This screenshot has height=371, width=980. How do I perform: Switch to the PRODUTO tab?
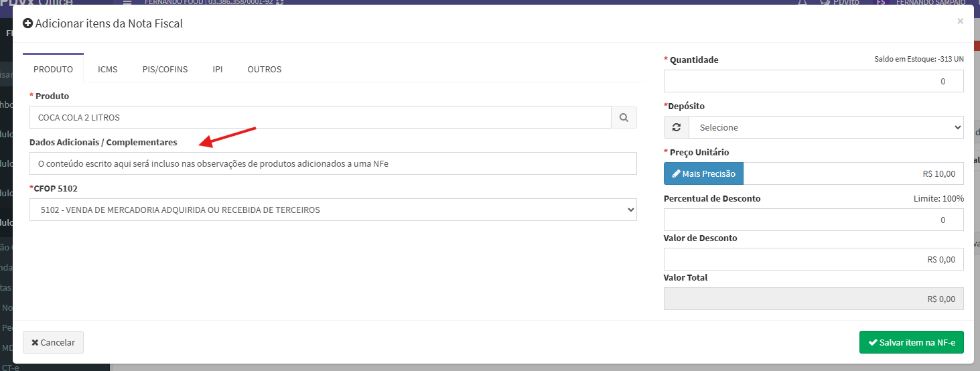click(x=54, y=69)
